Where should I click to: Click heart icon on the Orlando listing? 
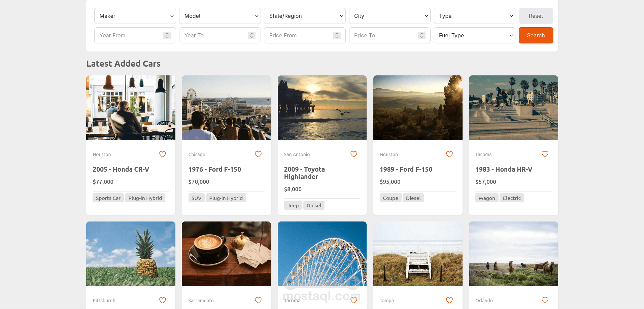pos(545,300)
